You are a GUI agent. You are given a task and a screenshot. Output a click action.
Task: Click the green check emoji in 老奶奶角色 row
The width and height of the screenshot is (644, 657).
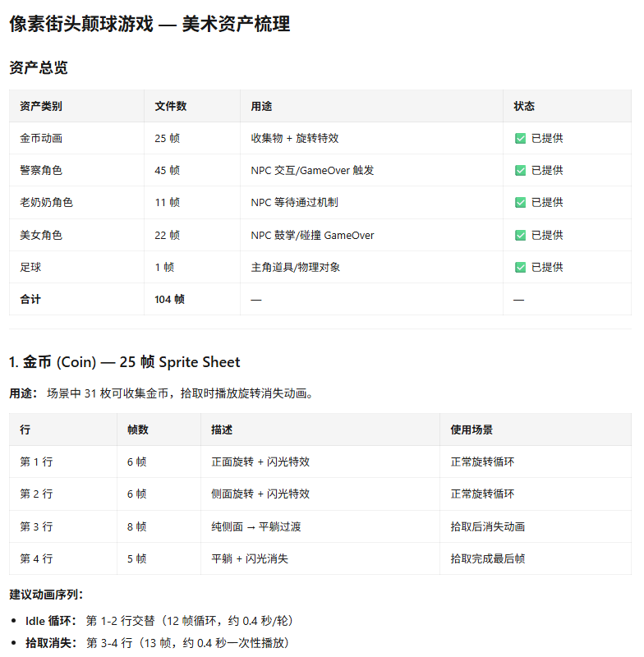[520, 203]
